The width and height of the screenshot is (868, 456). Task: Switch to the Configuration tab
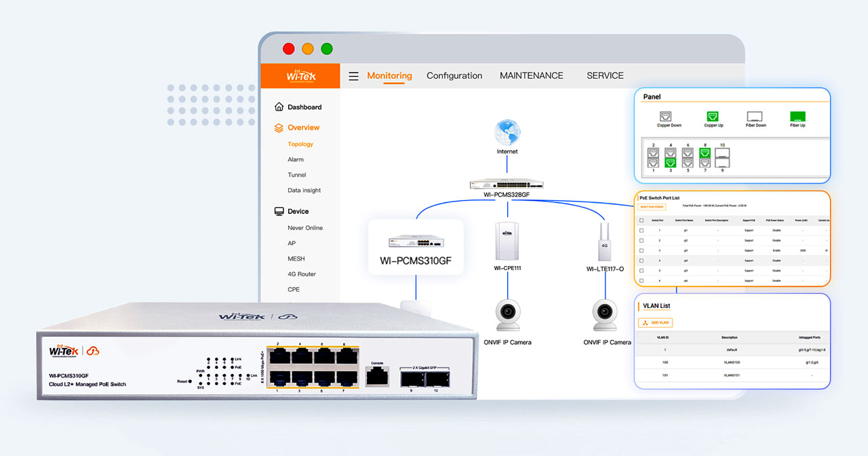(x=454, y=76)
